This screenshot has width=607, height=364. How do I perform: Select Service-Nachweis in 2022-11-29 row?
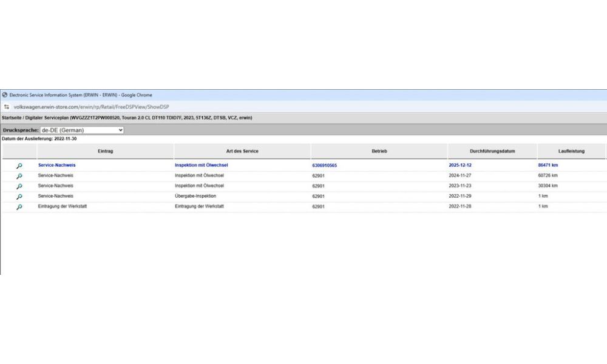55,196
